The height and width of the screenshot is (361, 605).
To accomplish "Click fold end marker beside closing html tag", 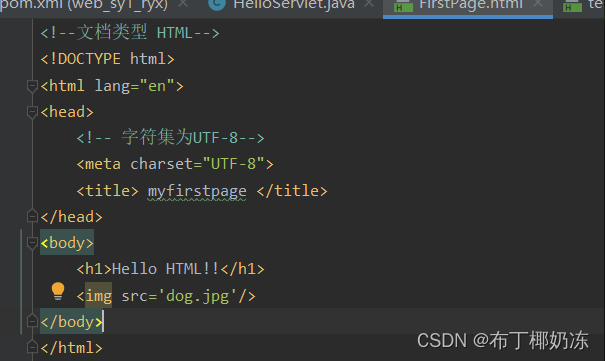I will [x=32, y=347].
